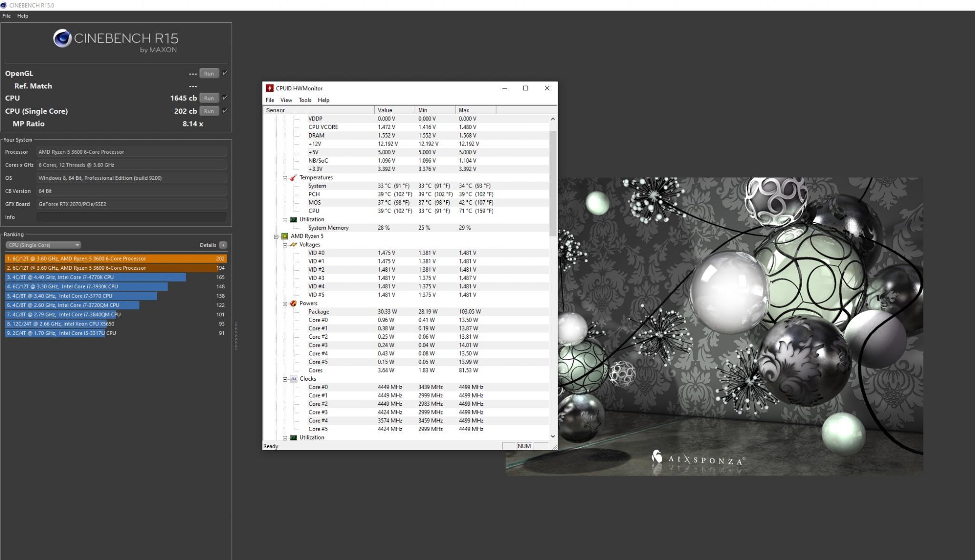The image size is (975, 560).
Task: Click the Min column header
Action: 435,110
